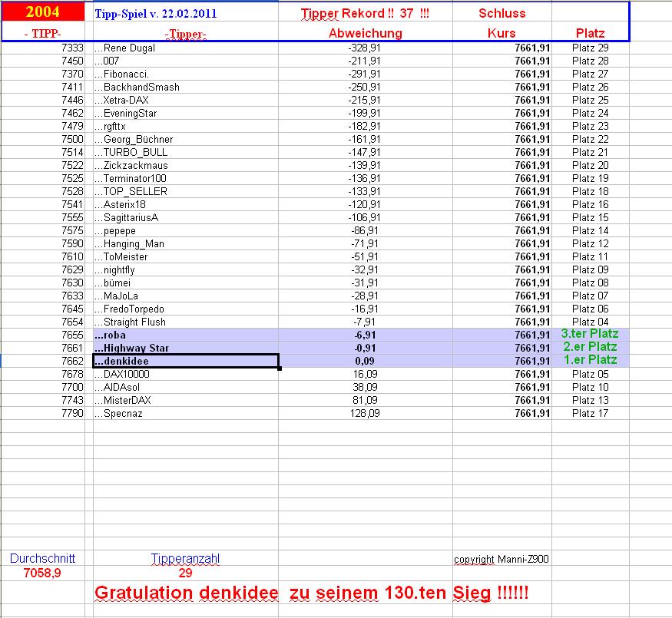The image size is (672, 618).
Task: Select the deviation value -328,91
Action: (365, 48)
